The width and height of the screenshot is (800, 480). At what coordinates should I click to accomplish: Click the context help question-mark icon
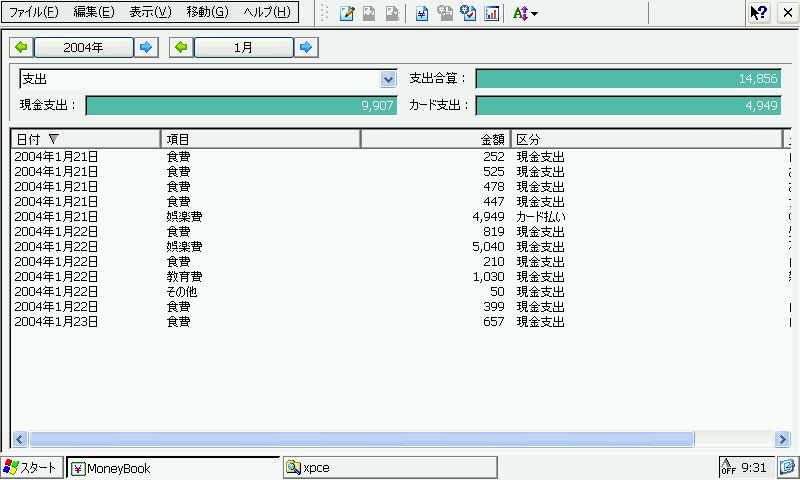[759, 13]
